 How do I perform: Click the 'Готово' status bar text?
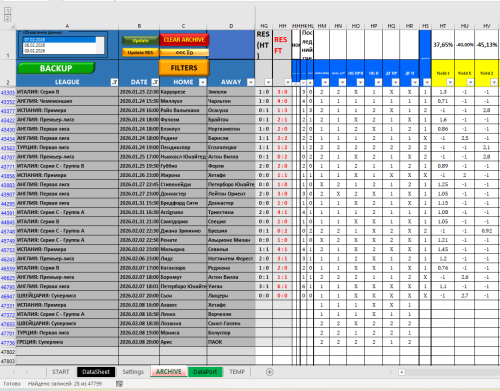pyautogui.click(x=12, y=384)
